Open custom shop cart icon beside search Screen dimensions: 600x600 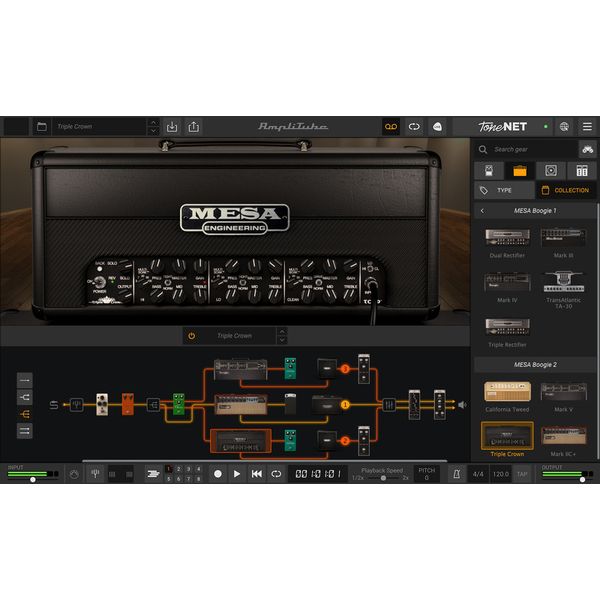(x=587, y=150)
